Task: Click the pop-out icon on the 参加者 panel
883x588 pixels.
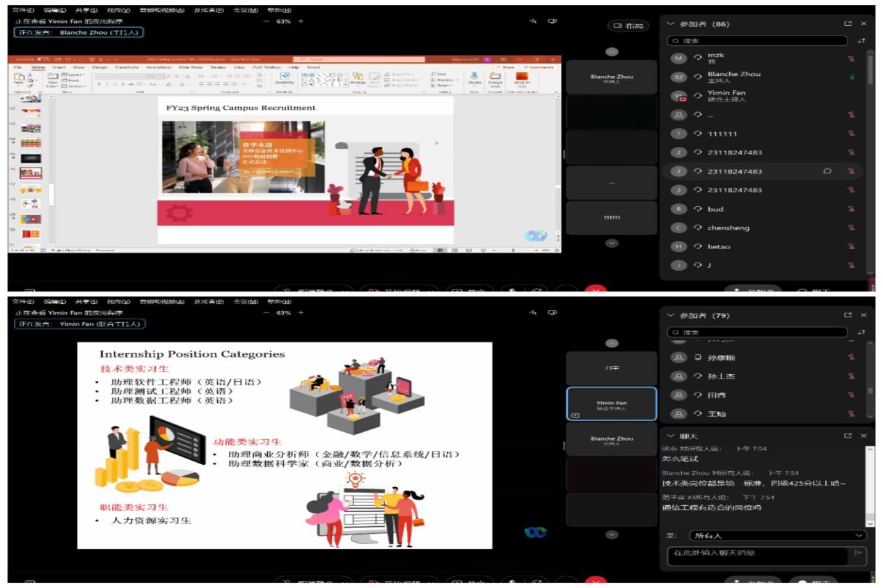Action: click(849, 23)
